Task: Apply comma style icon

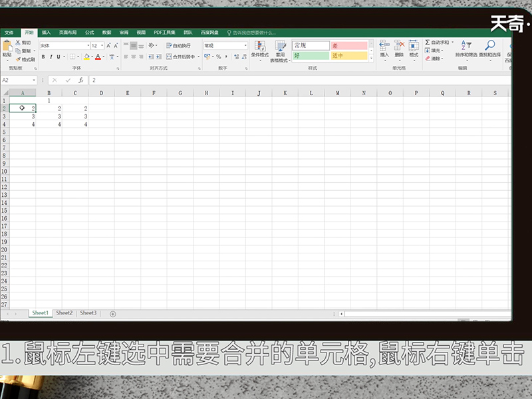Action: (x=226, y=57)
